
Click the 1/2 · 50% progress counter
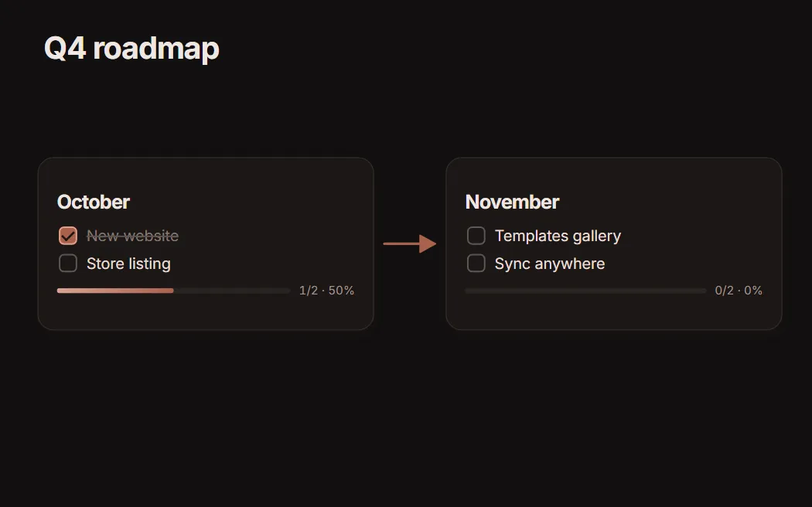click(x=327, y=291)
